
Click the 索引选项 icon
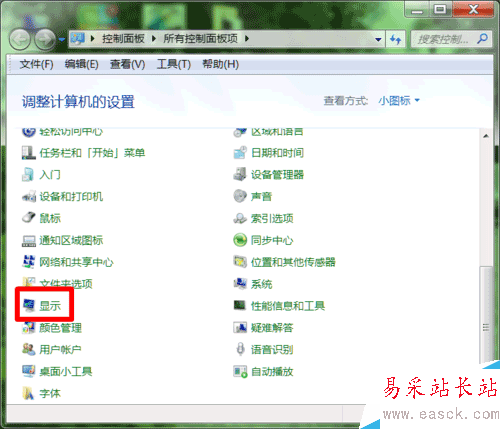[x=240, y=218]
